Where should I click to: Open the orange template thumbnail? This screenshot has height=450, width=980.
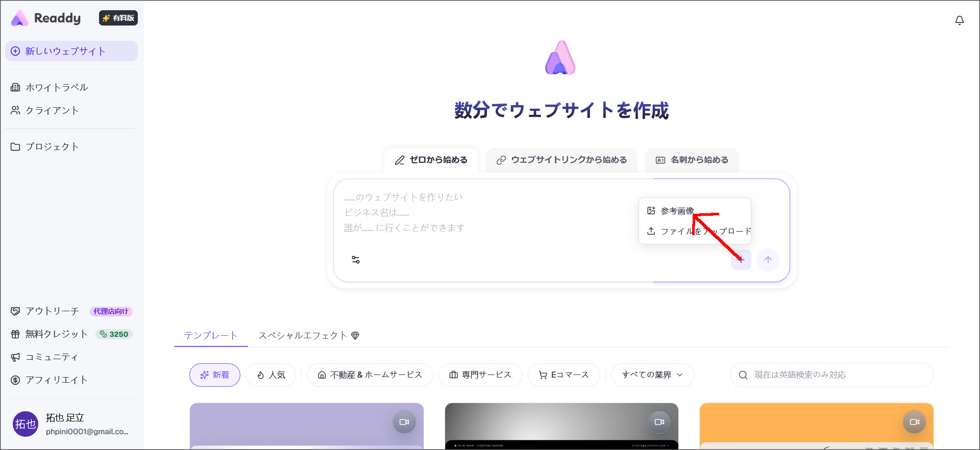click(x=817, y=427)
